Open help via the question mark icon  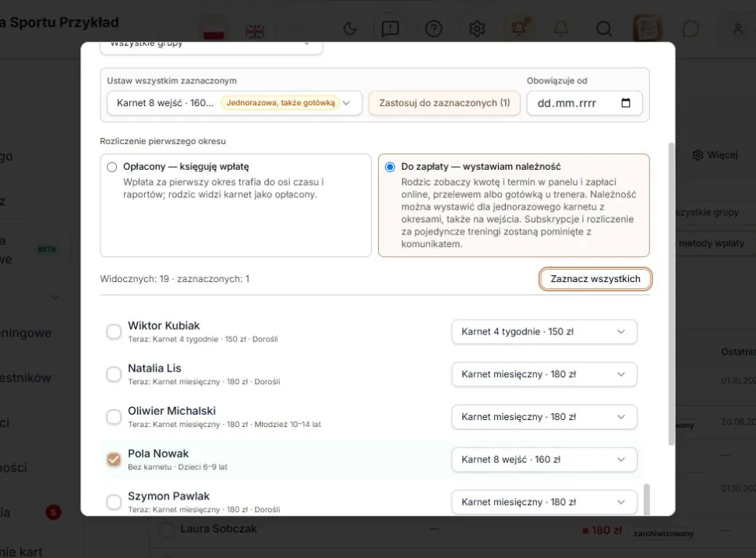pos(433,29)
